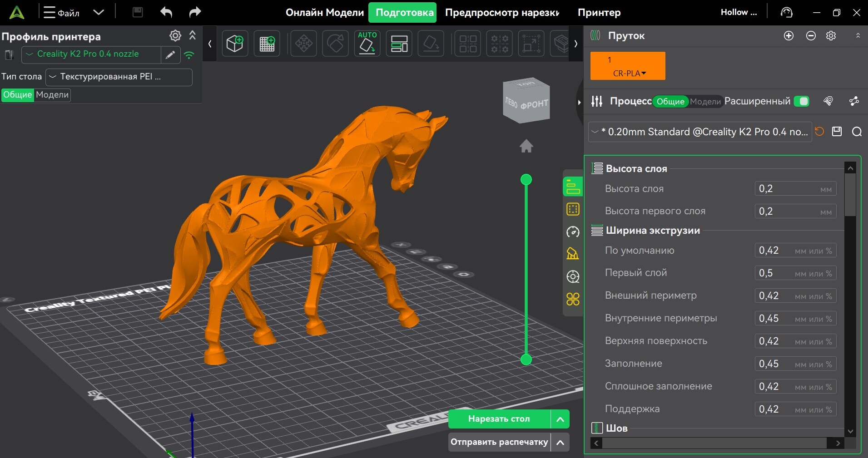Reset process preset with orange arrow

[819, 132]
